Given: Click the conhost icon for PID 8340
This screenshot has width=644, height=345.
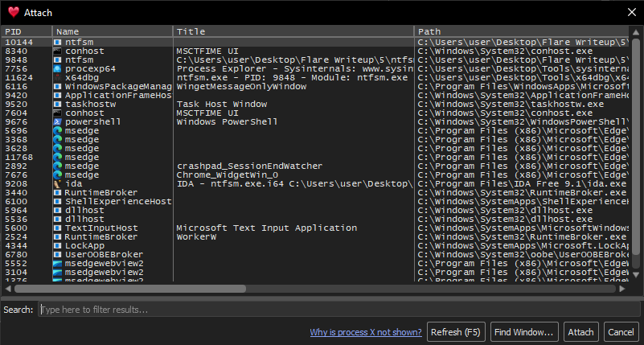Looking at the screenshot, I should click(58, 51).
